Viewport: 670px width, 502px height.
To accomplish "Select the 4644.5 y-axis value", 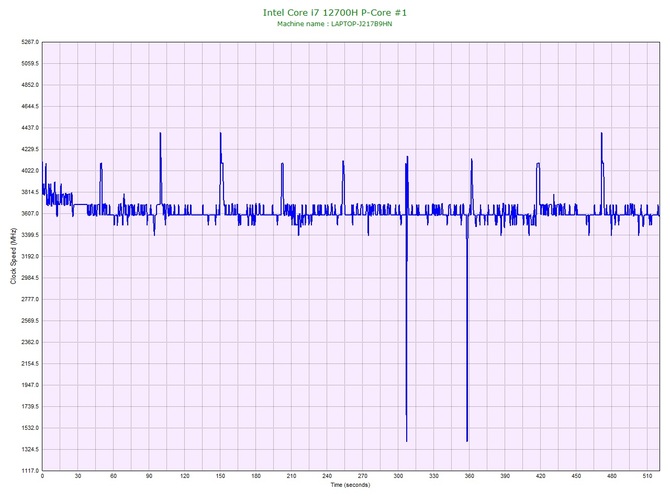I will click(x=30, y=106).
